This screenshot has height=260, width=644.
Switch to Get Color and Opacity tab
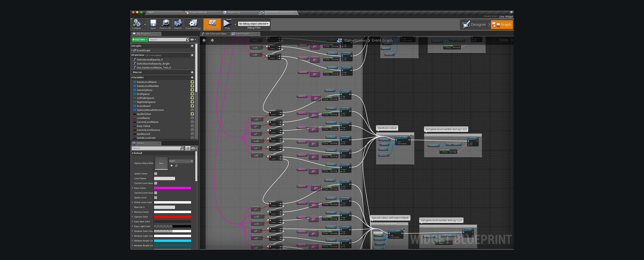pos(215,34)
